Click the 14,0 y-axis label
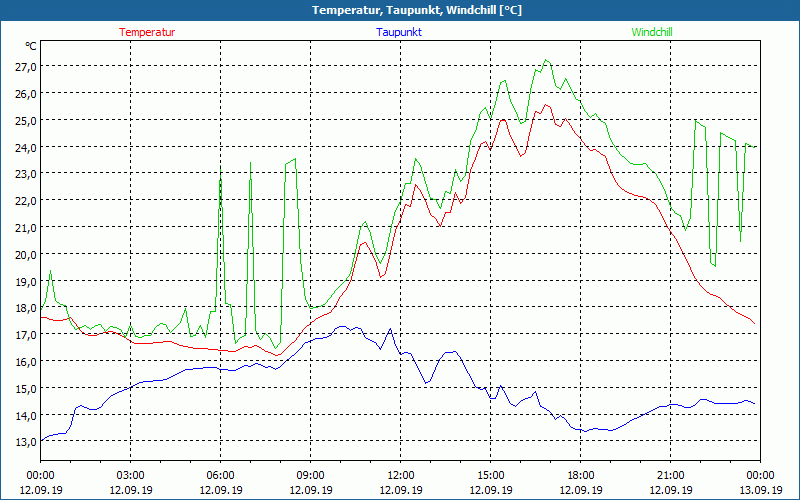Screen dimensions: 800x500 pos(26,415)
